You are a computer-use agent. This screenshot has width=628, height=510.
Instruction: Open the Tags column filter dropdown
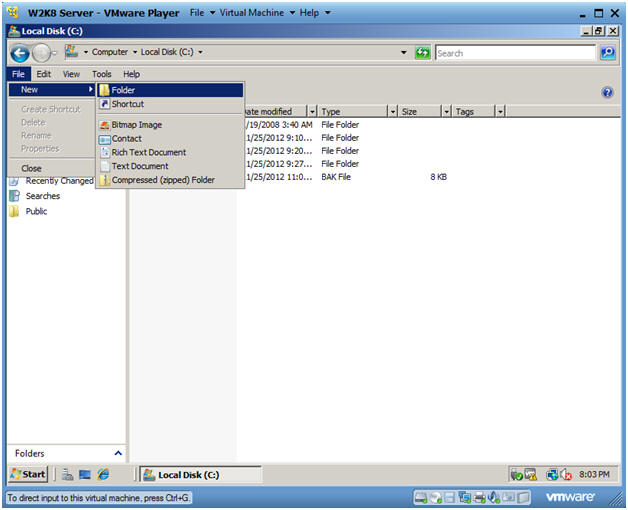pyautogui.click(x=500, y=111)
